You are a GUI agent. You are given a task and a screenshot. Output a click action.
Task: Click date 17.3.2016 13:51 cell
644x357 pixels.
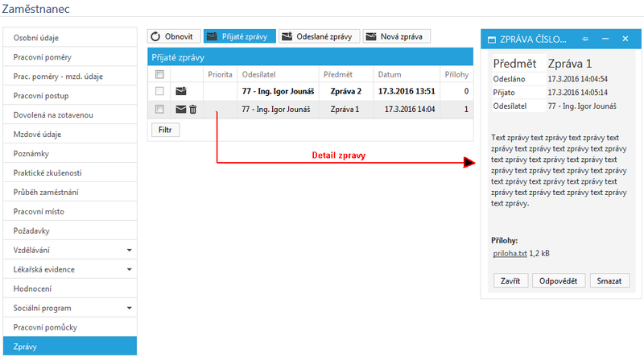click(x=407, y=91)
